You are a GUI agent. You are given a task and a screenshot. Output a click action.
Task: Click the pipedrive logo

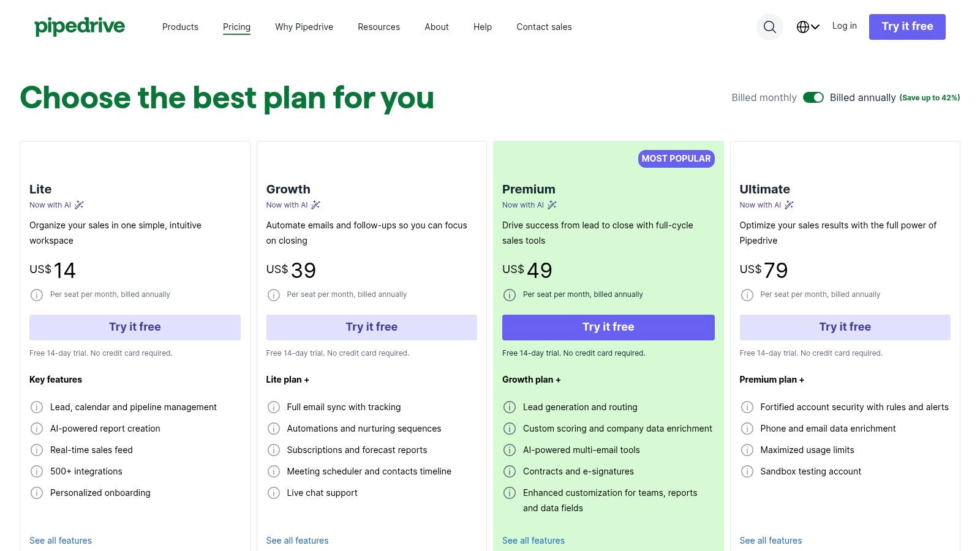(x=80, y=26)
